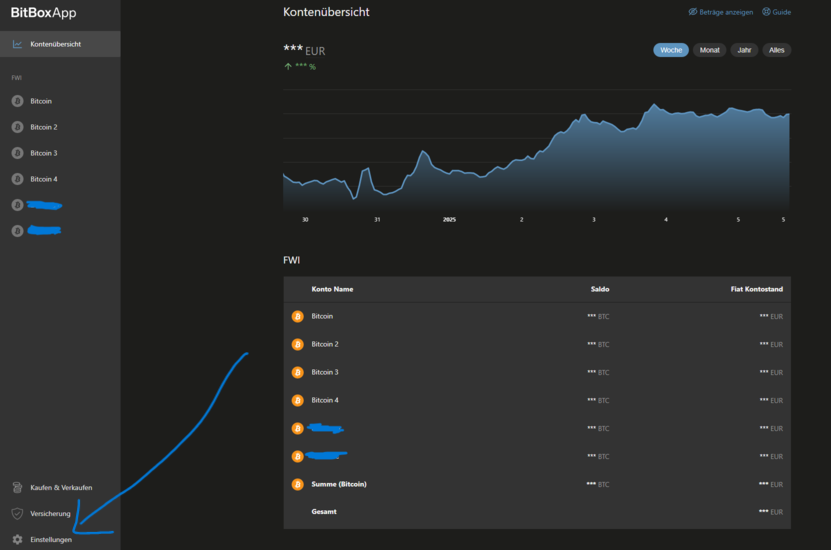
Task: Click the sidebar Bitcoin 3 coin icon
Action: (17, 153)
